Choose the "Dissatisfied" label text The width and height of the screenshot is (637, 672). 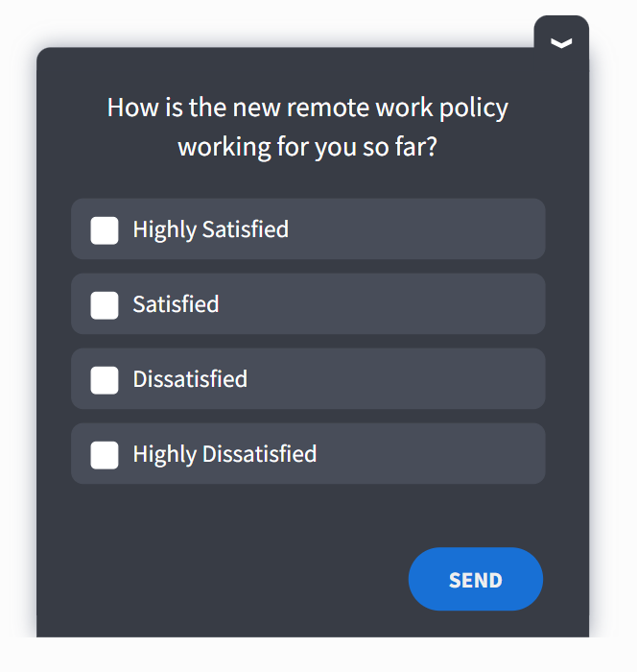pyautogui.click(x=190, y=380)
